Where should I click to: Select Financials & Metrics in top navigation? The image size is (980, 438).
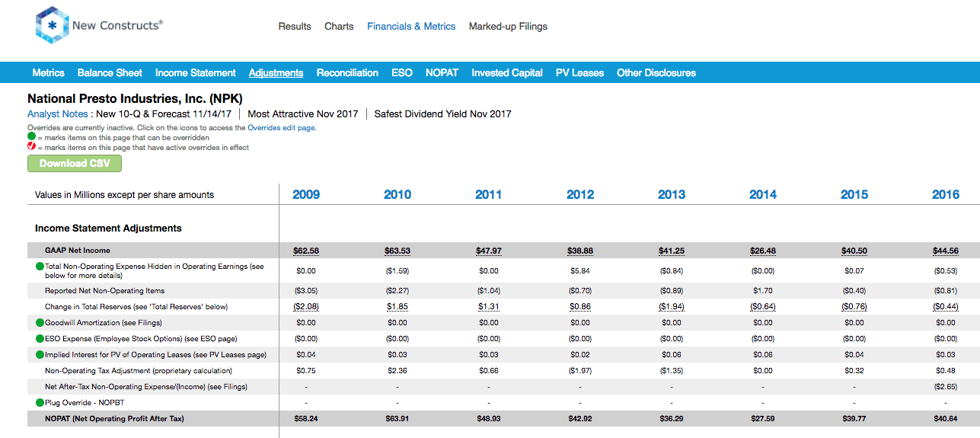411,26
